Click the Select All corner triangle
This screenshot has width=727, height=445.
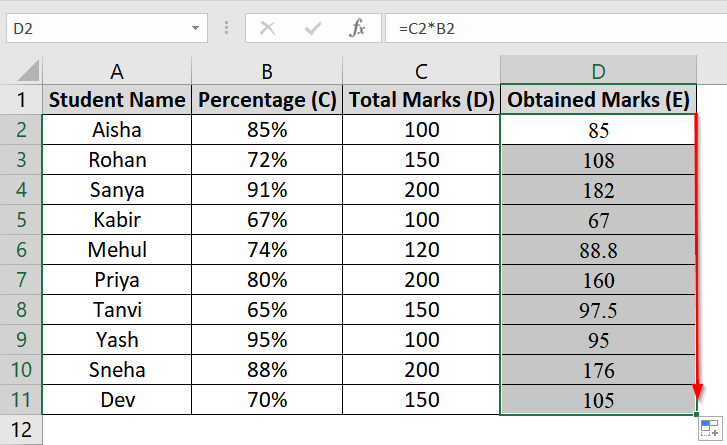(28, 70)
